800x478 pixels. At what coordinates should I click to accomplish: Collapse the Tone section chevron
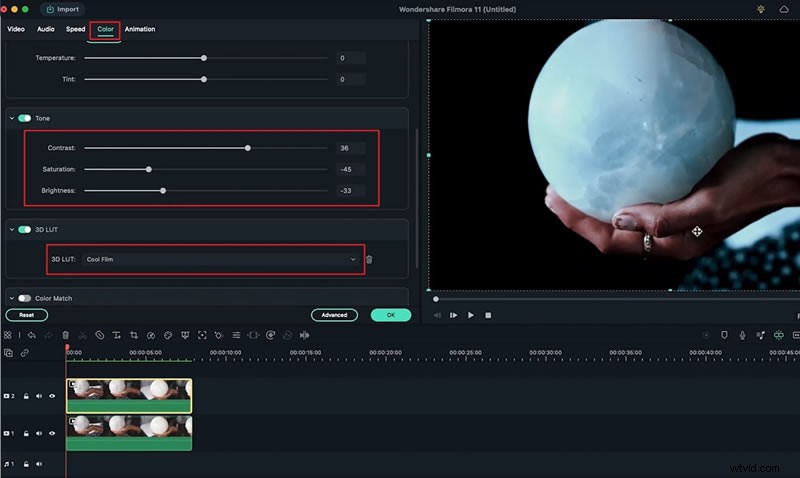click(x=12, y=118)
